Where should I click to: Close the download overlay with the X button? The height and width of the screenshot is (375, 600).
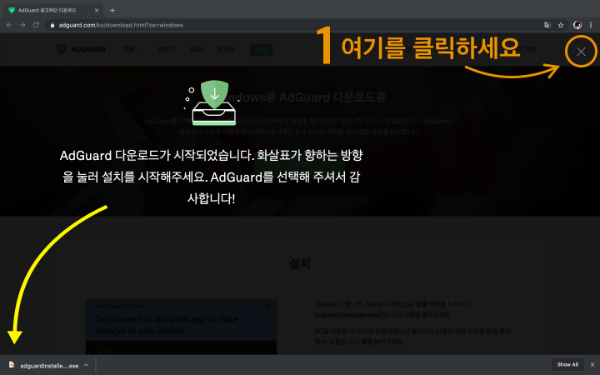coord(581,52)
